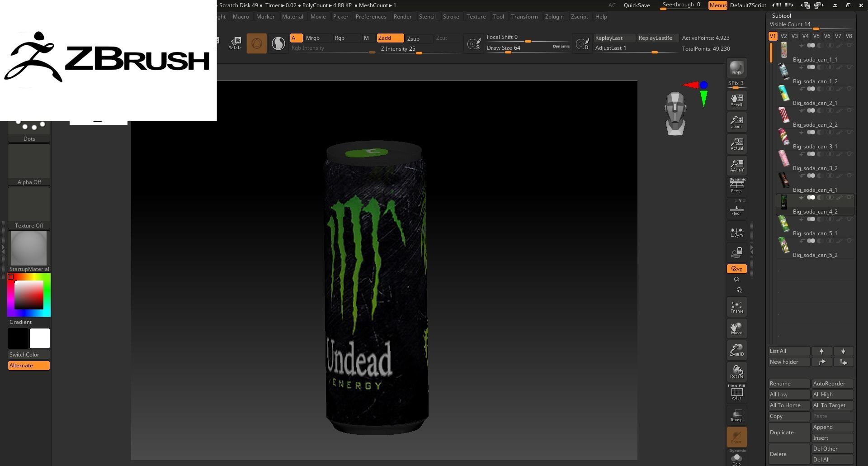Activate the Zoom canvas tool
Viewport: 868px width, 466px height.
(x=736, y=122)
